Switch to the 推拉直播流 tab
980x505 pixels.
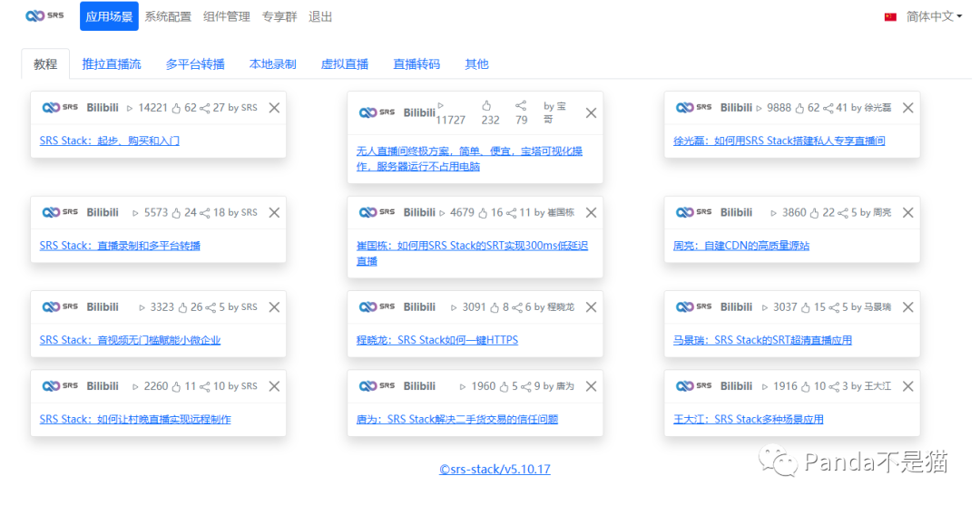pos(112,63)
